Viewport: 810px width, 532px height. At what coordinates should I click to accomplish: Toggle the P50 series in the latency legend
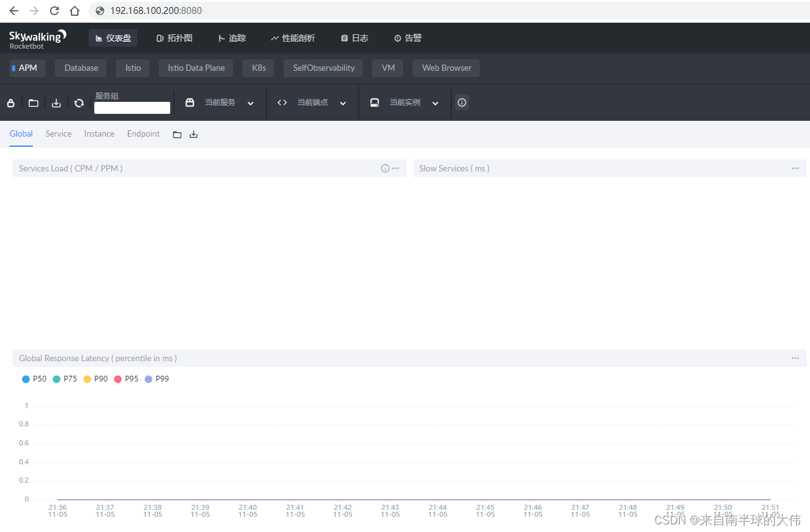pyautogui.click(x=34, y=378)
